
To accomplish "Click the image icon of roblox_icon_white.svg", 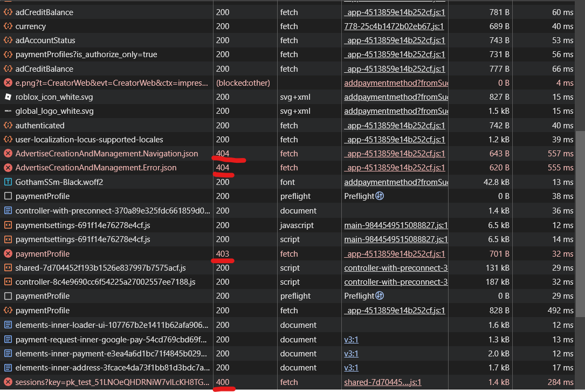I will point(8,97).
